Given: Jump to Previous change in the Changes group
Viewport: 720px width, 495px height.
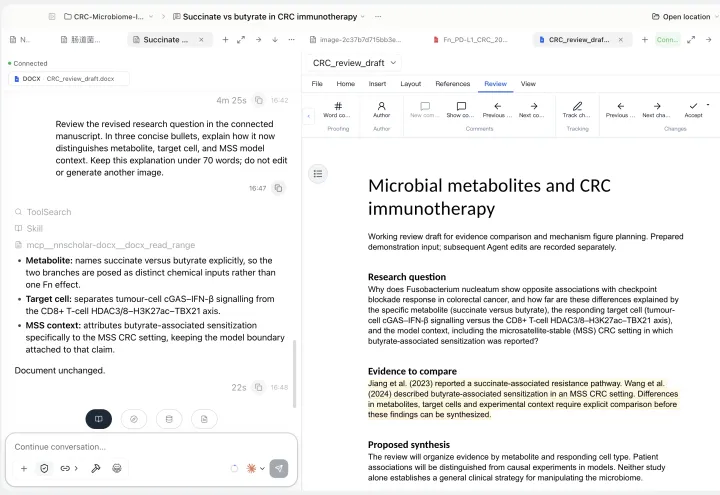Looking at the screenshot, I should (620, 110).
